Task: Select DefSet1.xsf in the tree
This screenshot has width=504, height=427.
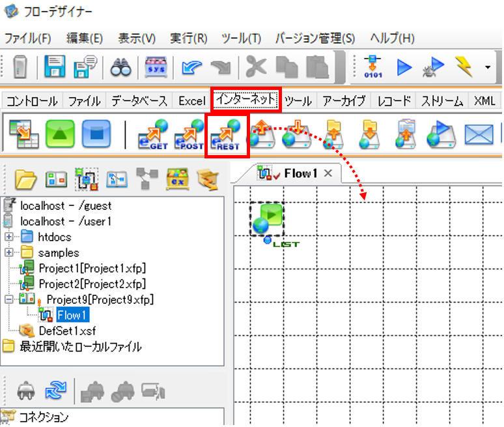Action: pyautogui.click(x=67, y=331)
